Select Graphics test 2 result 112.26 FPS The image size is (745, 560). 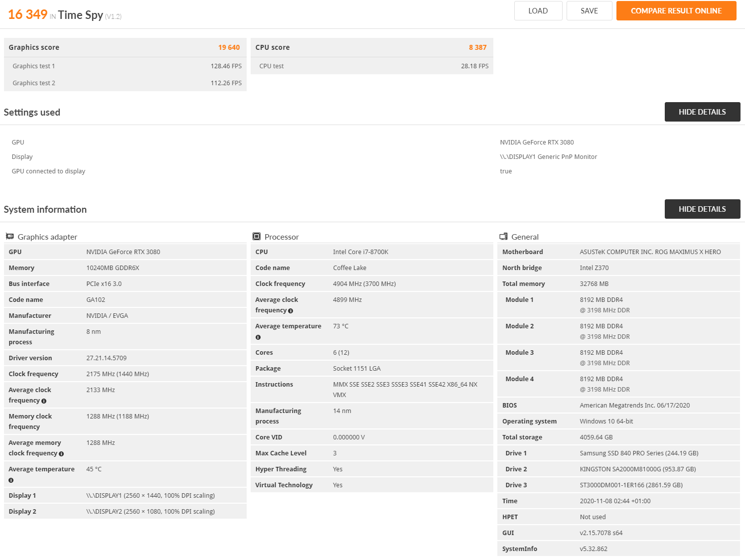[x=226, y=83]
